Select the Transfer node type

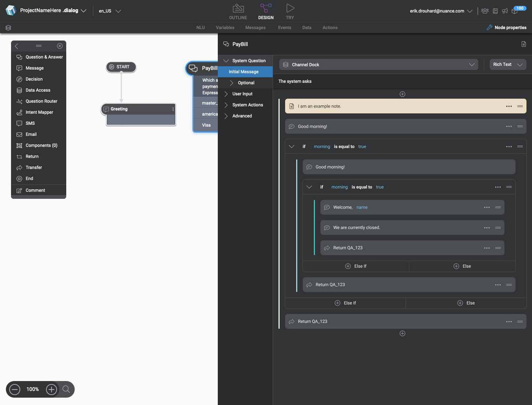(39, 168)
